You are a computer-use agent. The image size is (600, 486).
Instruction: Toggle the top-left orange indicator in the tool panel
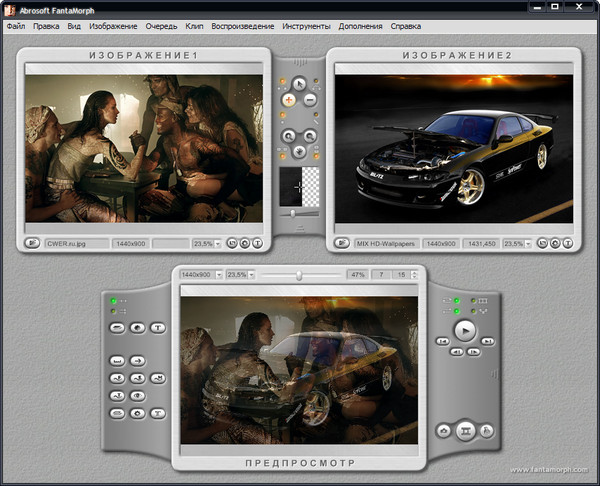(281, 80)
